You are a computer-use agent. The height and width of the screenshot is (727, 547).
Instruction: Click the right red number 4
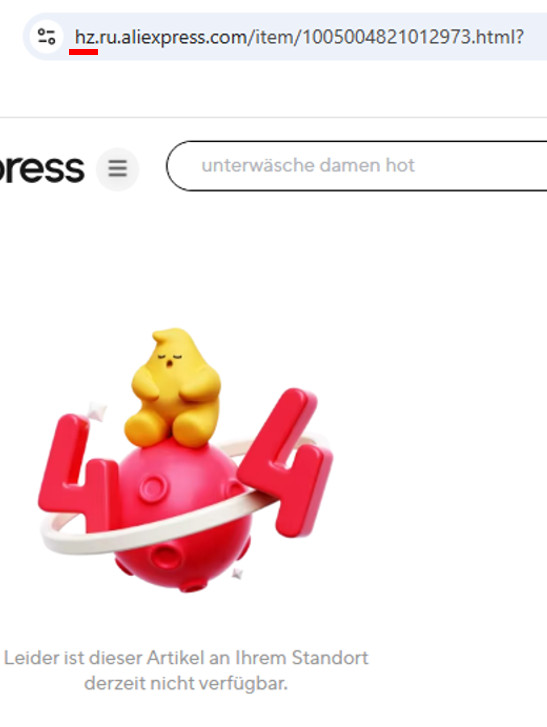point(287,461)
